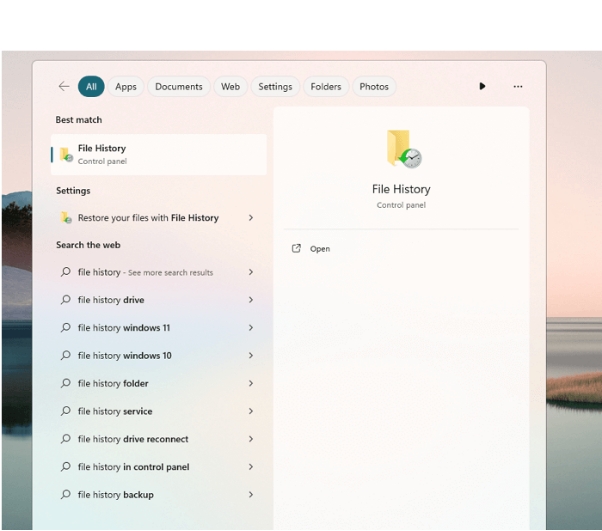Click magnifier icon next to 'file history backup'
Screen dimensions: 602x531
pyautogui.click(x=66, y=495)
